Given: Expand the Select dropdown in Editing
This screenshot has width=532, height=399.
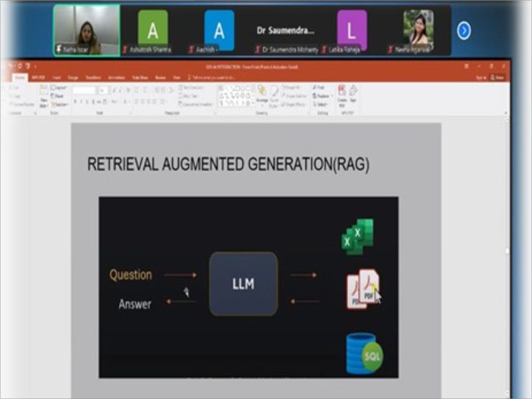Looking at the screenshot, I should [x=321, y=104].
